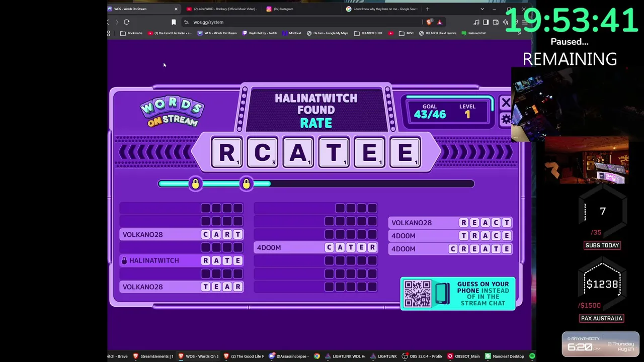Click the R letter tile
Screen dimensions: 644x362
226,153
